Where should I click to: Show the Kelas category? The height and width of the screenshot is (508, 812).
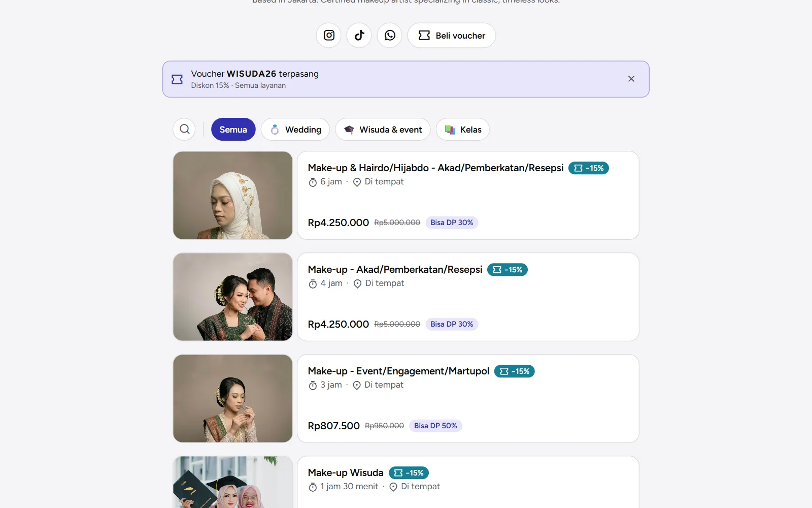[x=463, y=130]
